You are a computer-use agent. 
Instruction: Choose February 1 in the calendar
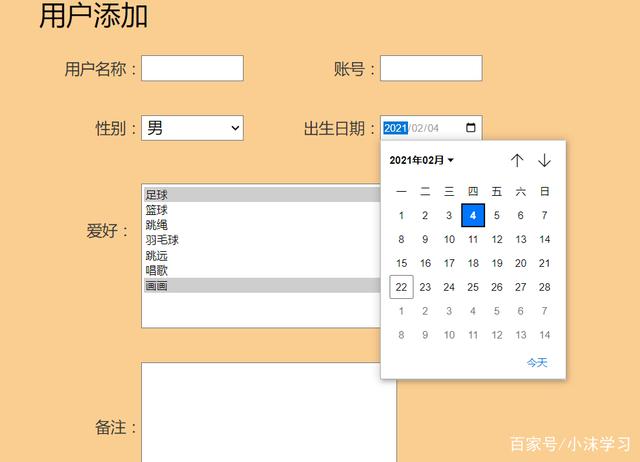point(401,215)
